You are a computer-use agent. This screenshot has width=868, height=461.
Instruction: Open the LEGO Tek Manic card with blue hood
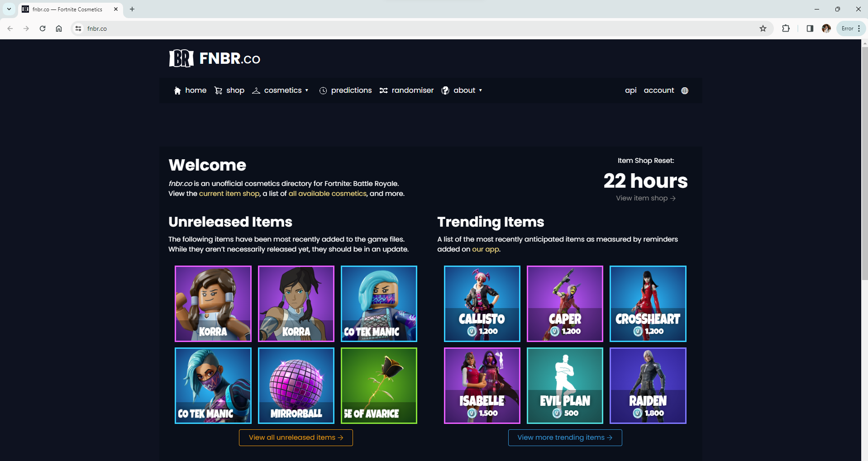coord(379,304)
